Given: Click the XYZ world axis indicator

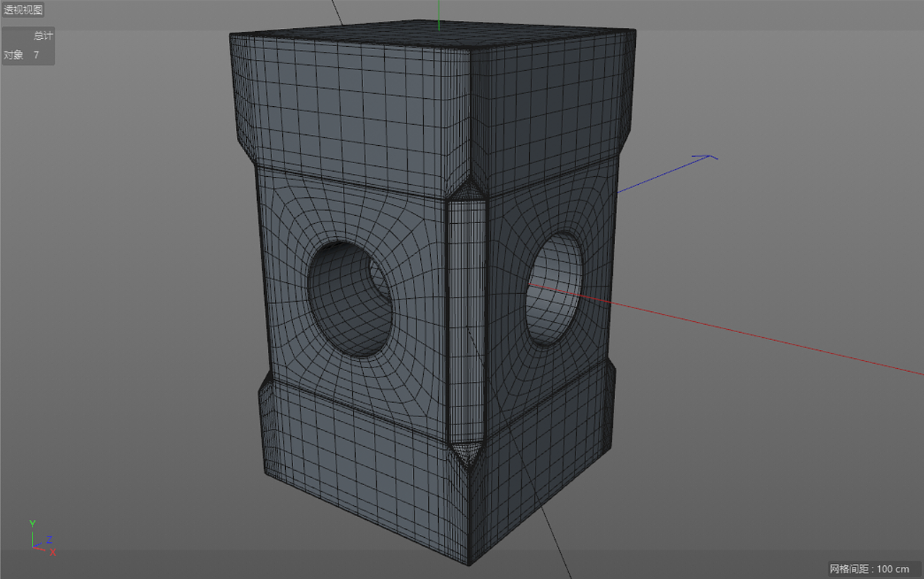Looking at the screenshot, I should click(x=42, y=538).
